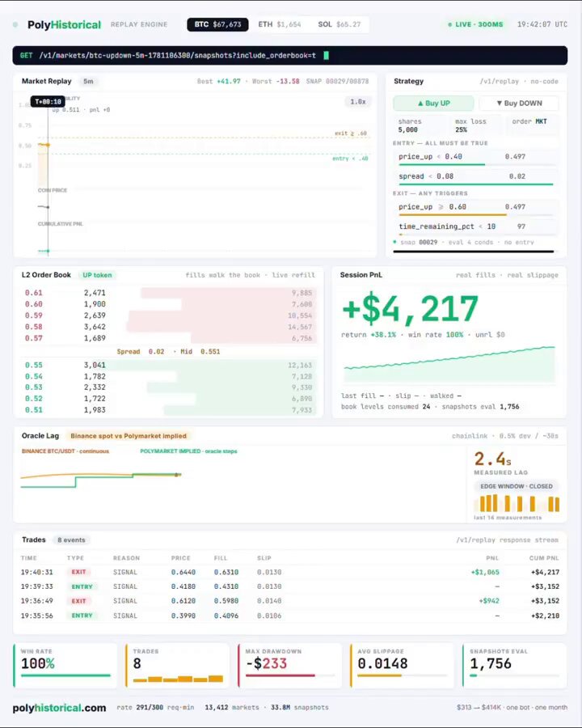Click the 8 events badge in Trades
Screen dimensions: 582x728
[x=71, y=540]
